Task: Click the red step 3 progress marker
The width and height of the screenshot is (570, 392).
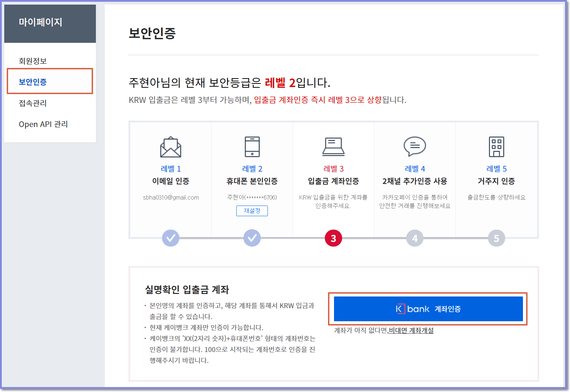Action: click(333, 238)
